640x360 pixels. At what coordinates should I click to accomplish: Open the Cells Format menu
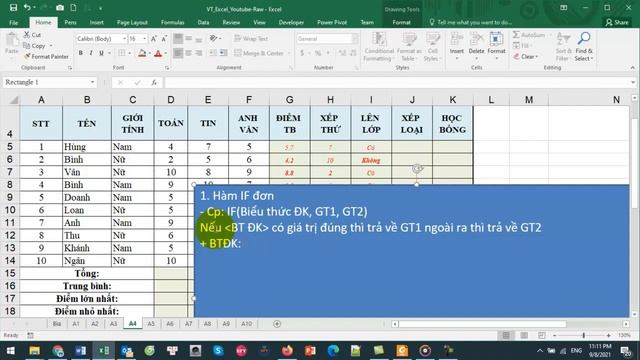[496, 47]
